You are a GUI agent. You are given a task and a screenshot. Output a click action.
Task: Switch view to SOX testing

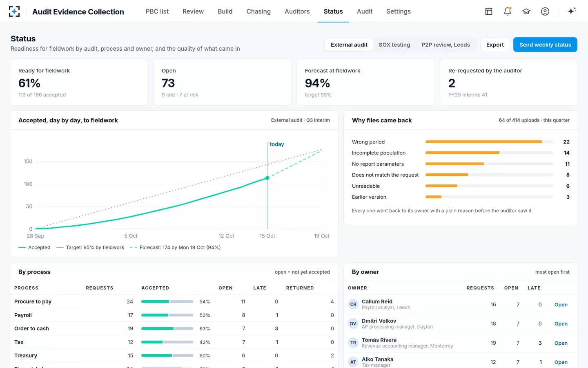[x=394, y=45]
